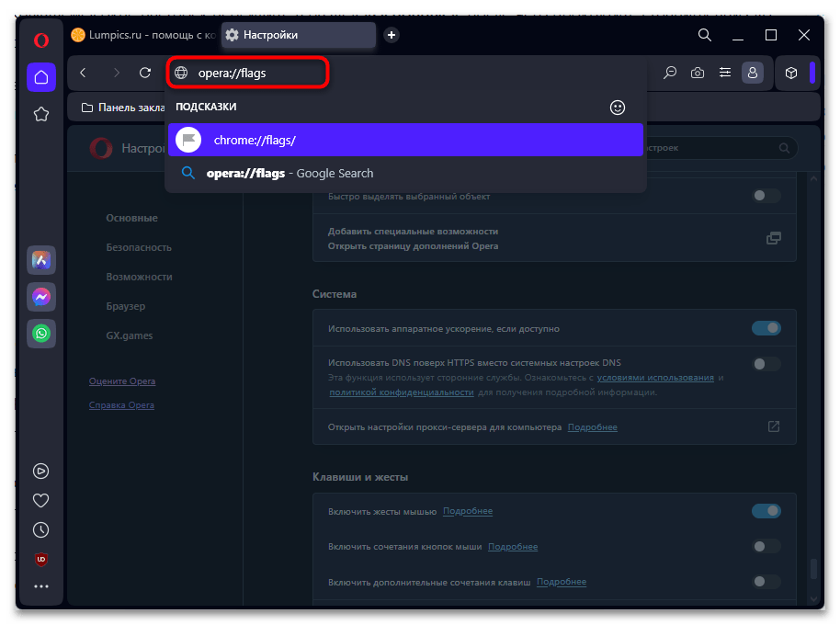The width and height of the screenshot is (840, 625).
Task: Open Opera add-ons page external icon
Action: (774, 238)
